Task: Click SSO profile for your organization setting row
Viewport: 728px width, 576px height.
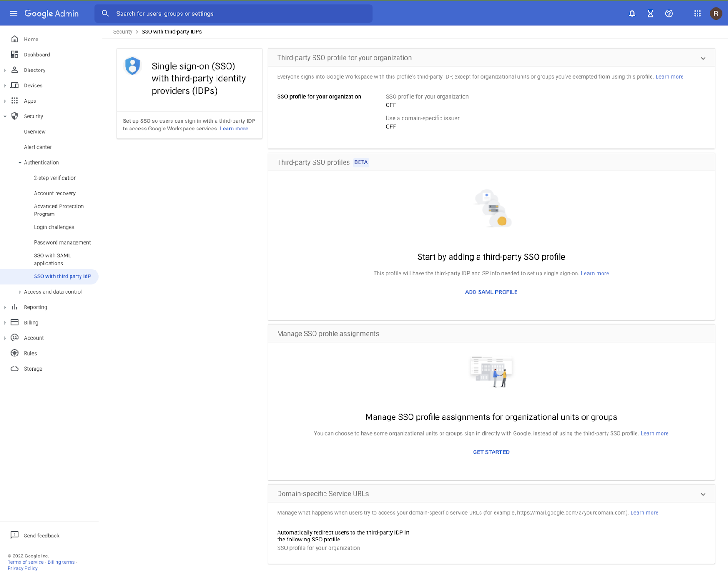Action: pos(491,111)
